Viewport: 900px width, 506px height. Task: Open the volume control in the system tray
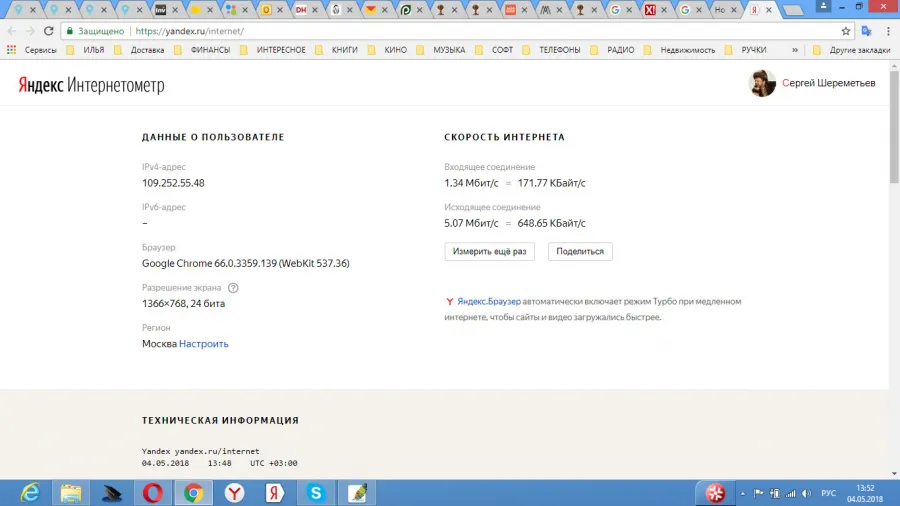(x=806, y=493)
